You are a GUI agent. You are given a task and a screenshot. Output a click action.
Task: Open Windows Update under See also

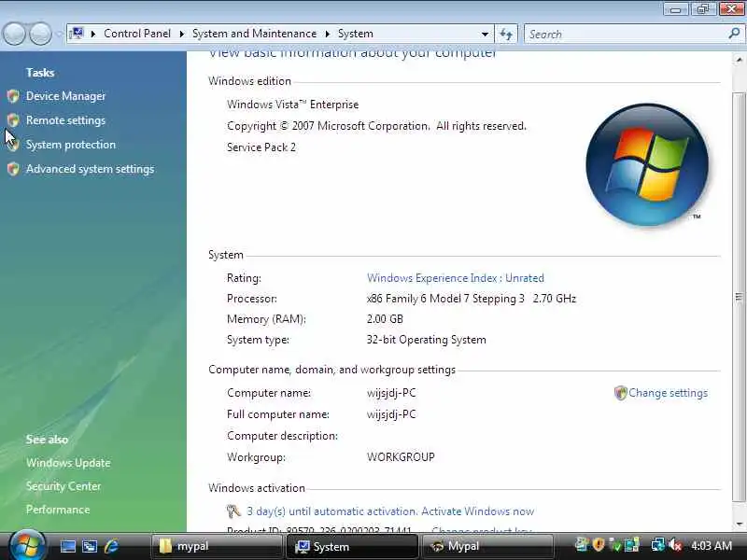click(x=68, y=463)
